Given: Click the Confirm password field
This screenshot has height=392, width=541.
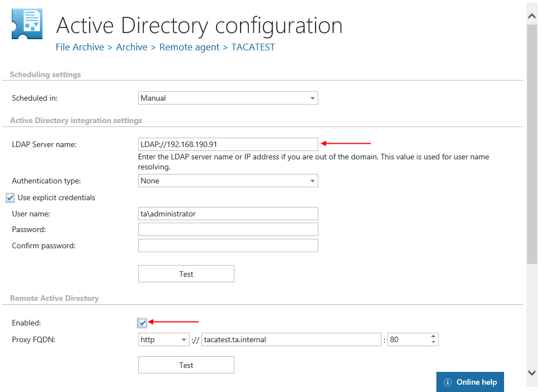Looking at the screenshot, I should (228, 245).
